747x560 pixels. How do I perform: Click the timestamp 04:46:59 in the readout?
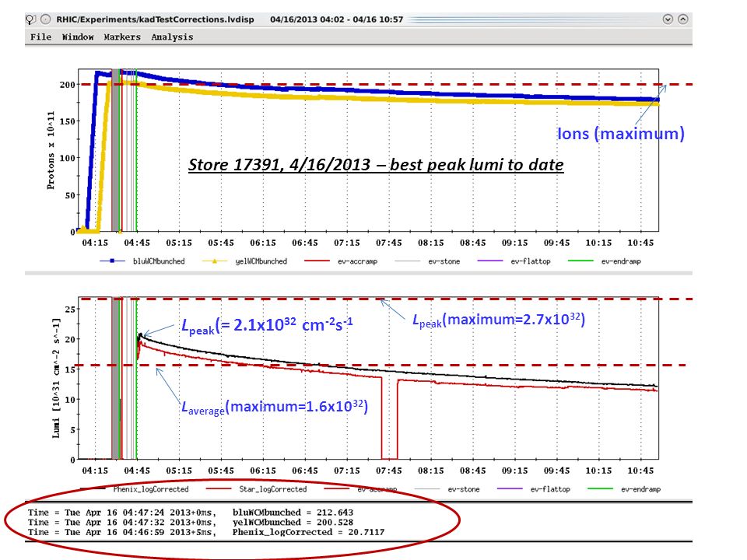click(x=143, y=532)
